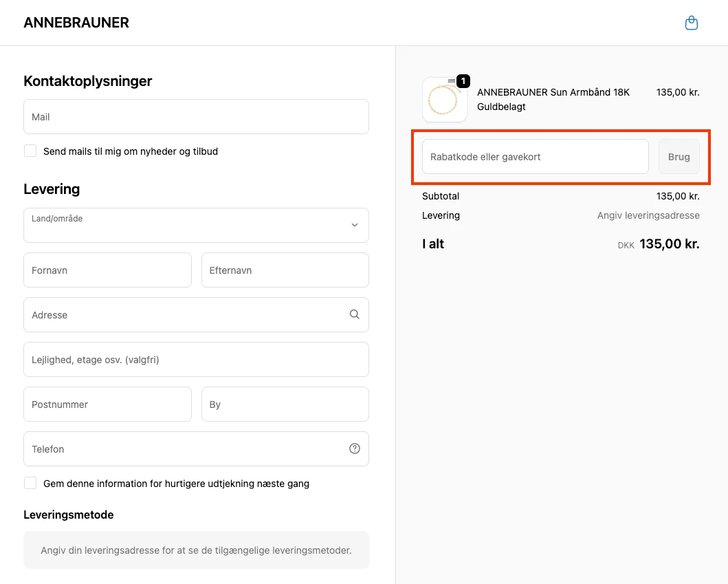Click the Lejlighed, etage osv. field
The height and width of the screenshot is (584, 728).
point(196,360)
